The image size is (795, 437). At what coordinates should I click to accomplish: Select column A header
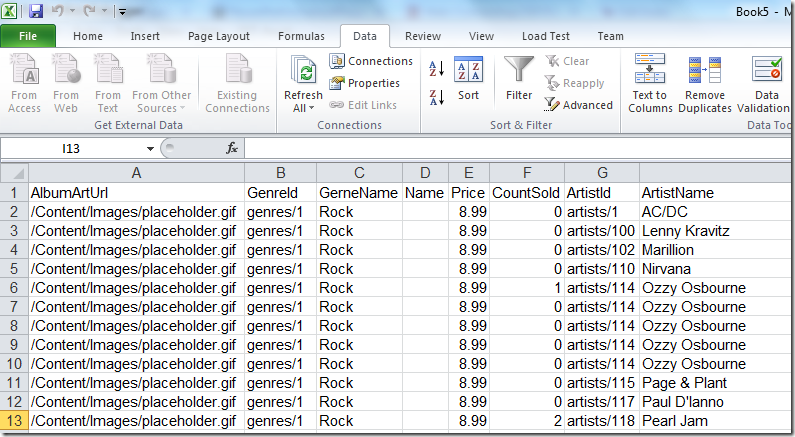(136, 173)
